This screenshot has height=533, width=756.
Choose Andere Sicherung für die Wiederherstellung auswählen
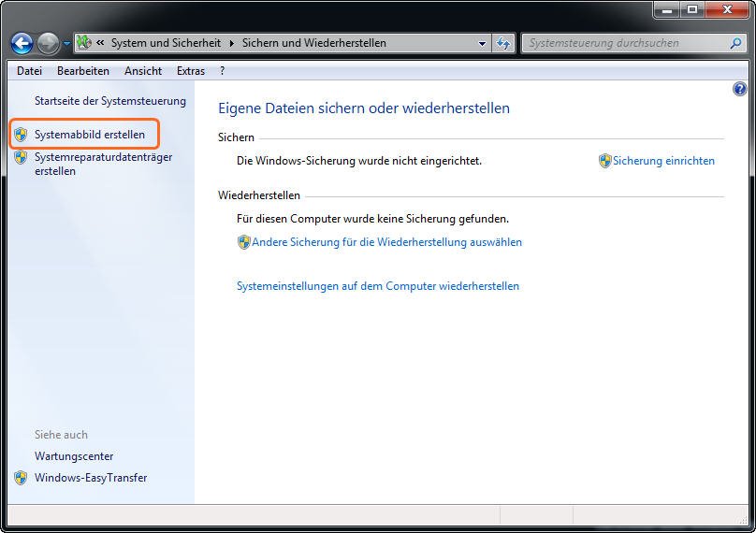(386, 242)
